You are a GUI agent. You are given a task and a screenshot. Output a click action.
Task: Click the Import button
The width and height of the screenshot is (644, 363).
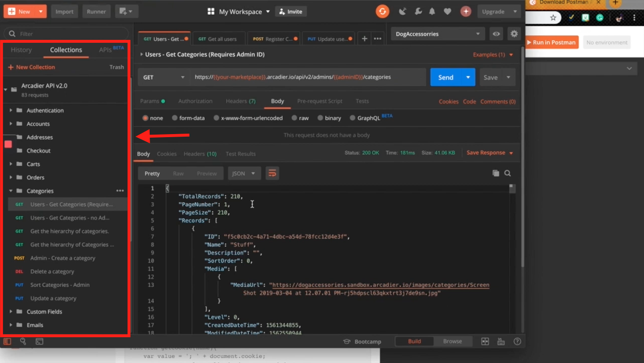pyautogui.click(x=64, y=12)
